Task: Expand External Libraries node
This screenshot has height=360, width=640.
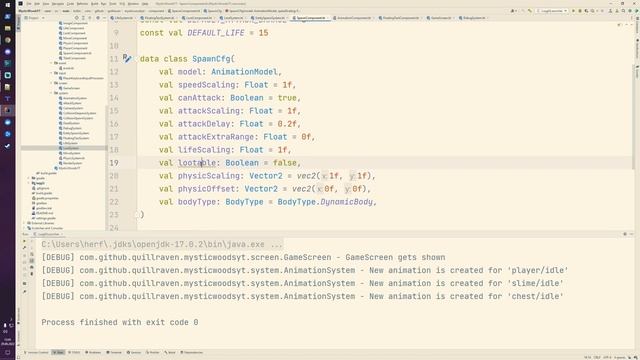Action: click(24, 223)
